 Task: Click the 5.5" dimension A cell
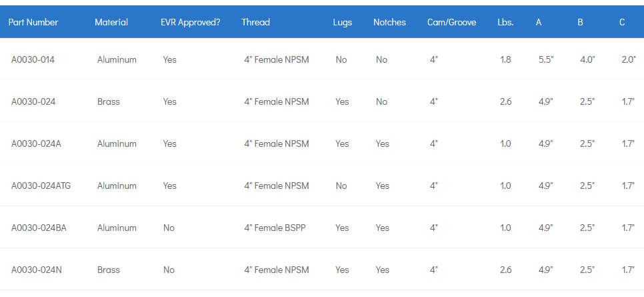[x=546, y=59]
